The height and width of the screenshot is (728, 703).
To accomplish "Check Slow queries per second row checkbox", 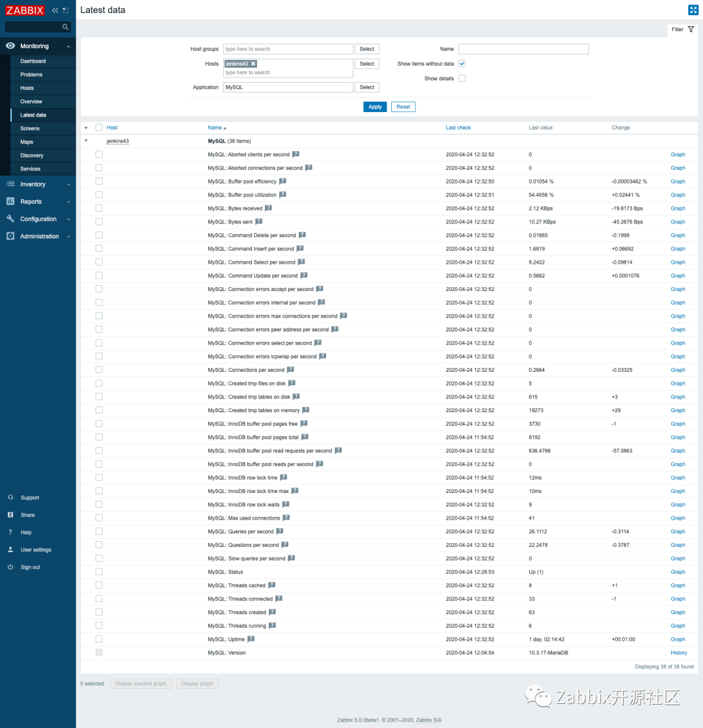I will pos(99,558).
